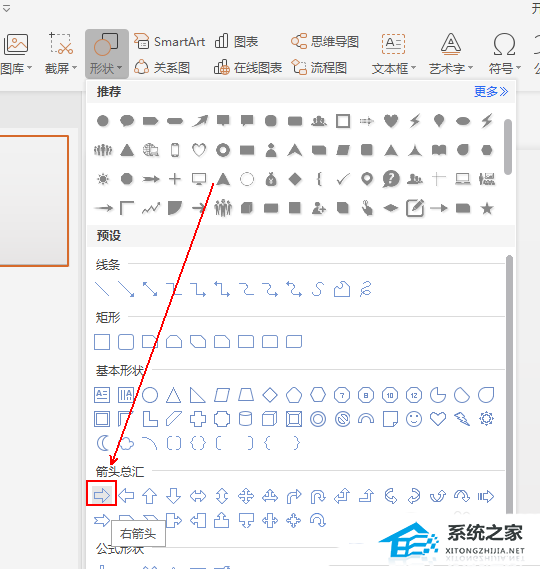
Task: Select the striped right arrow shape
Action: coord(486,496)
